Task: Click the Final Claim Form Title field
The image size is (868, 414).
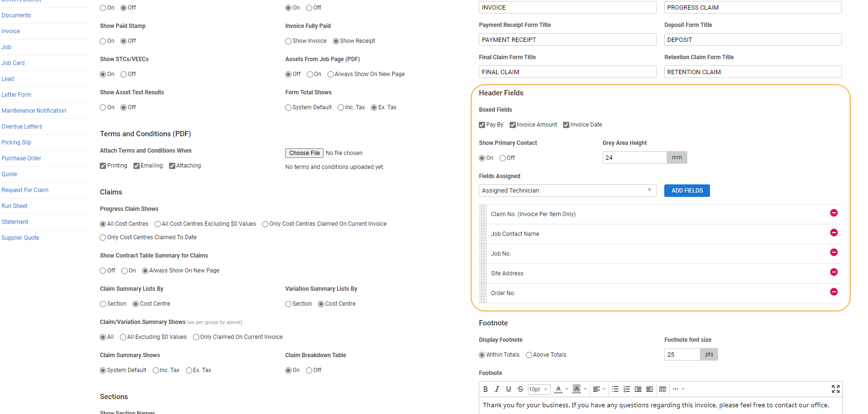Action: pyautogui.click(x=567, y=72)
